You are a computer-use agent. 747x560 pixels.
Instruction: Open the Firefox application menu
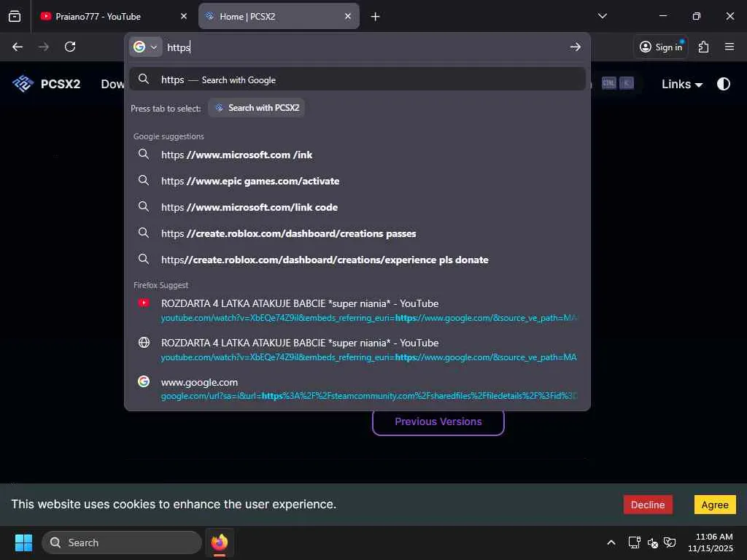click(729, 47)
